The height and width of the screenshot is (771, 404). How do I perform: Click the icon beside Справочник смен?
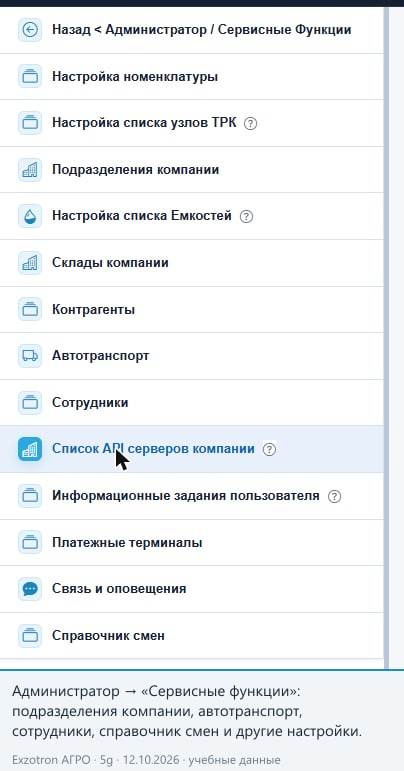(30, 635)
